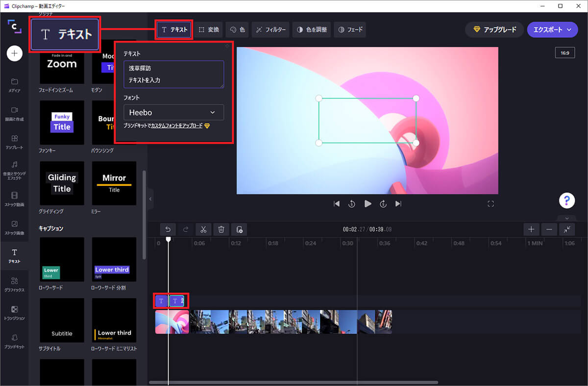Zoom out timeline with minus button

[x=549, y=229]
